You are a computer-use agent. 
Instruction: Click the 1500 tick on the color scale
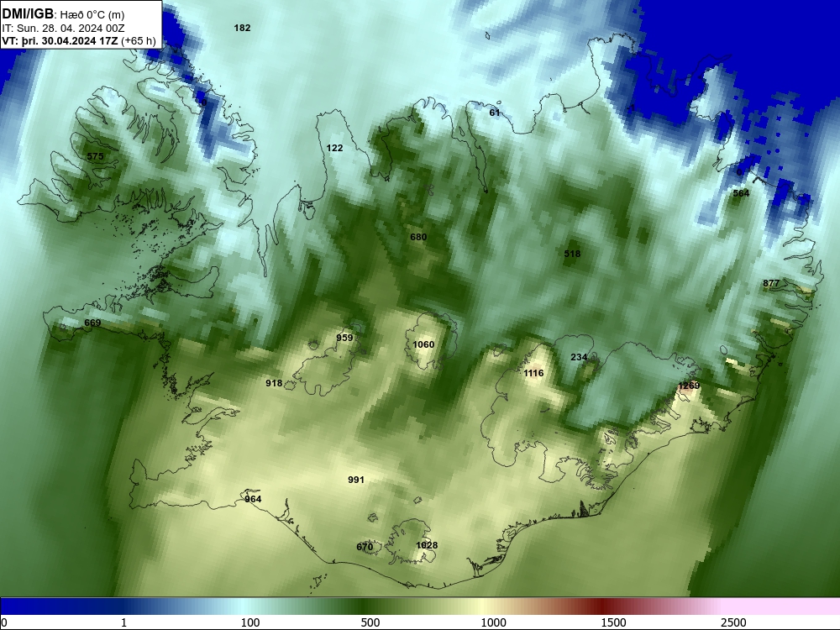(613, 622)
